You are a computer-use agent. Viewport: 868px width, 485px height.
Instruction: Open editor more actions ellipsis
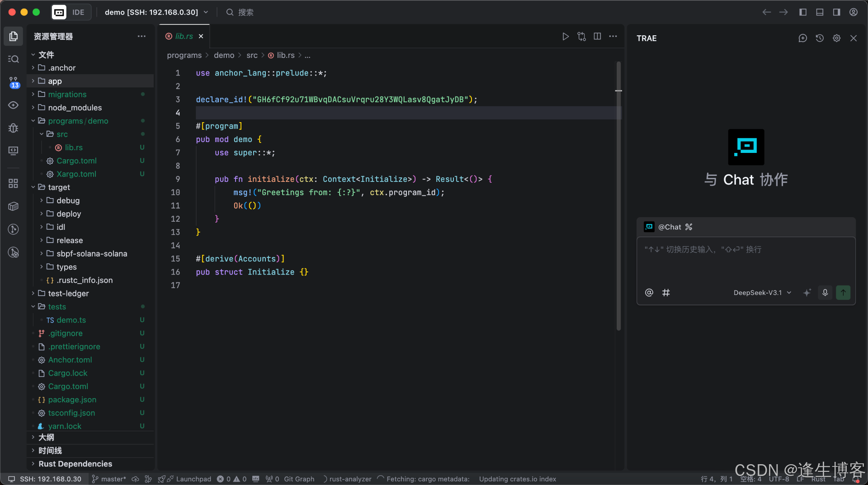pos(613,36)
